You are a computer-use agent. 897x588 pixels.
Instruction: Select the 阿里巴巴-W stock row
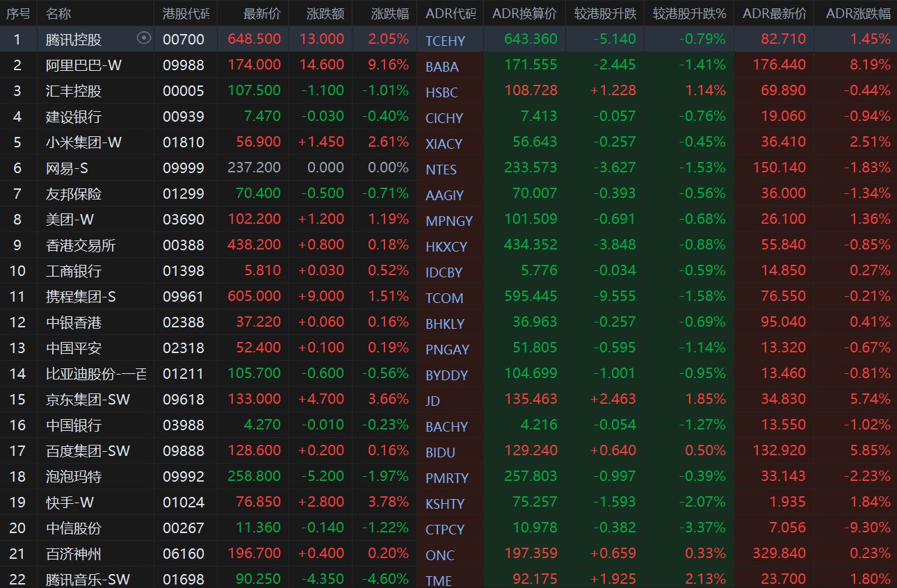(83, 65)
